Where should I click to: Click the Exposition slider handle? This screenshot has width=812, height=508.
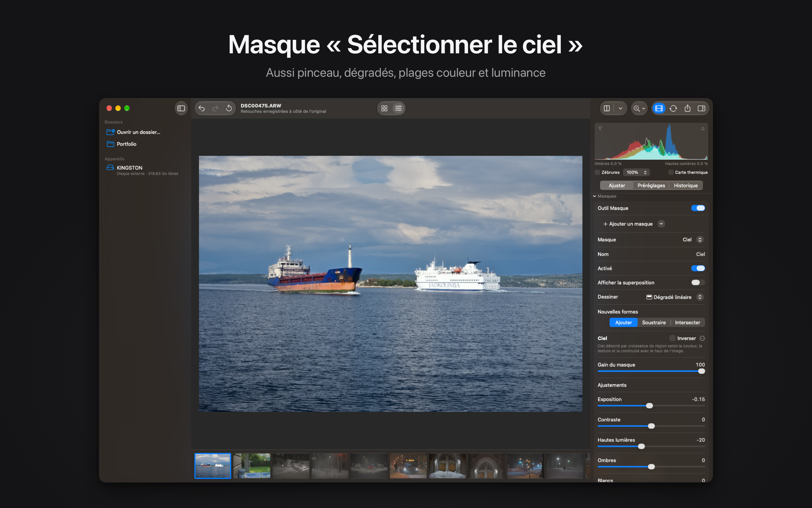pos(649,406)
